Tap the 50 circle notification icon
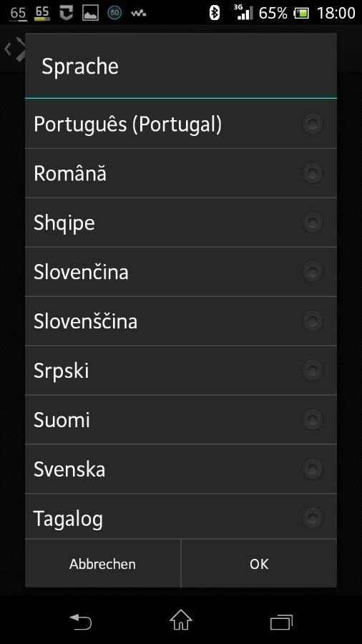 (114, 13)
